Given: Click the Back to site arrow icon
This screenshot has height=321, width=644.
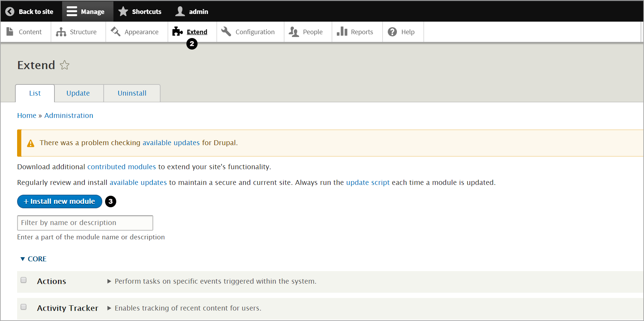Looking at the screenshot, I should [x=10, y=12].
